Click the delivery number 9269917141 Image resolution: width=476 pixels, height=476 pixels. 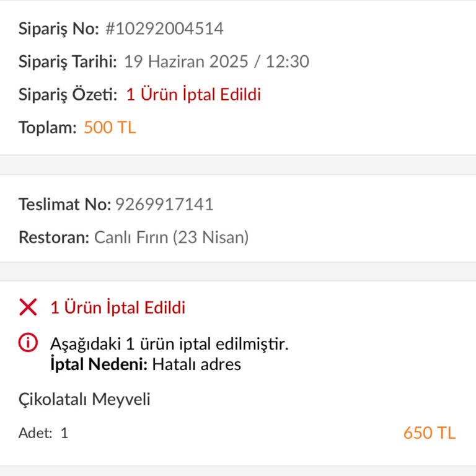(164, 205)
